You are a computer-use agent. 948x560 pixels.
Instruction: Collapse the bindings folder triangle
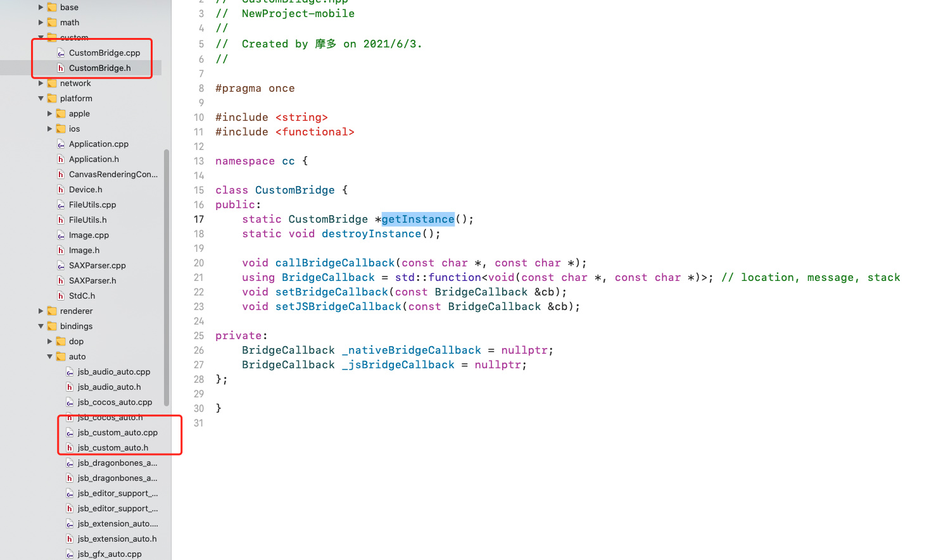41,327
